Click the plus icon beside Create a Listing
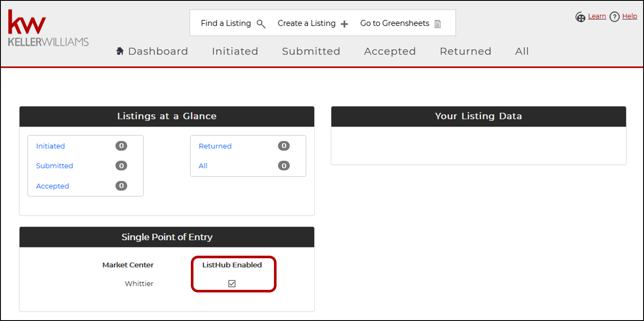Screen dimensions: 644x321 344,24
